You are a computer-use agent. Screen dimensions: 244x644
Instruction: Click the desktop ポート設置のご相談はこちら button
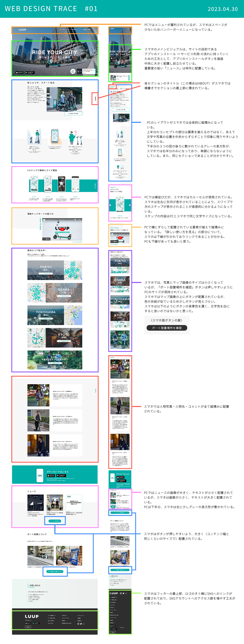[55, 571]
